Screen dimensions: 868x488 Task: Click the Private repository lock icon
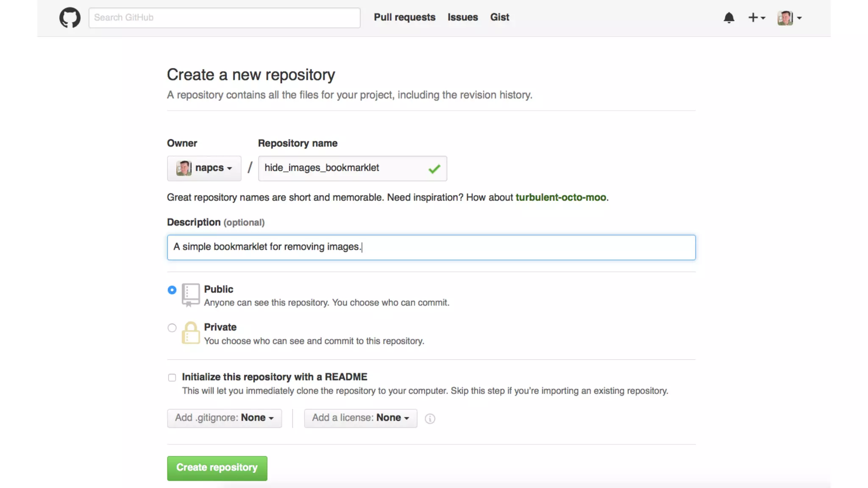190,333
